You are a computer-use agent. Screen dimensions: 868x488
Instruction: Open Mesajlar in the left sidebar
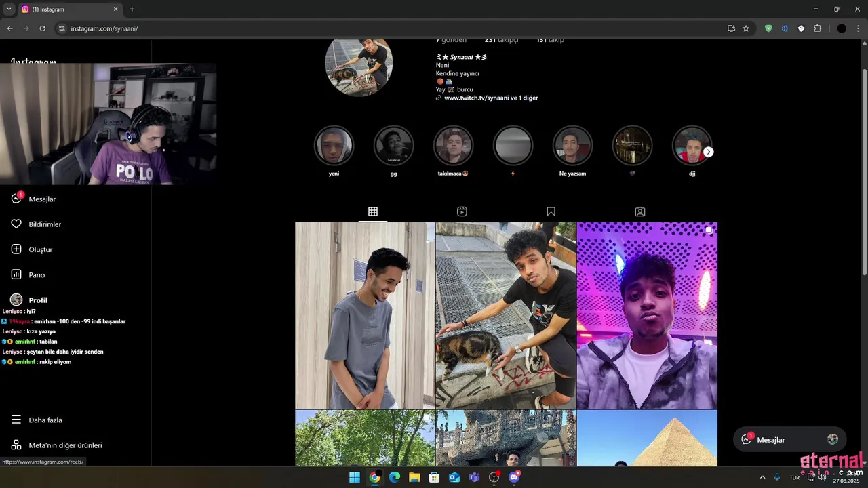click(33, 199)
